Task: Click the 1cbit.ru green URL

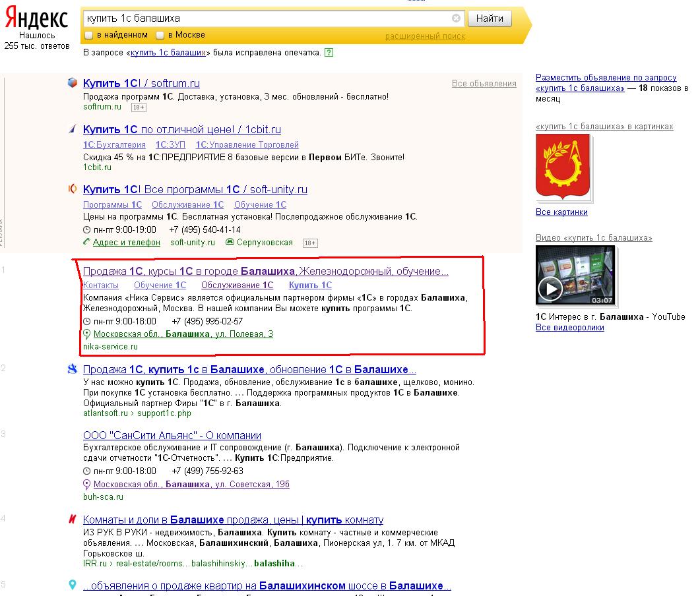Action: coord(98,167)
